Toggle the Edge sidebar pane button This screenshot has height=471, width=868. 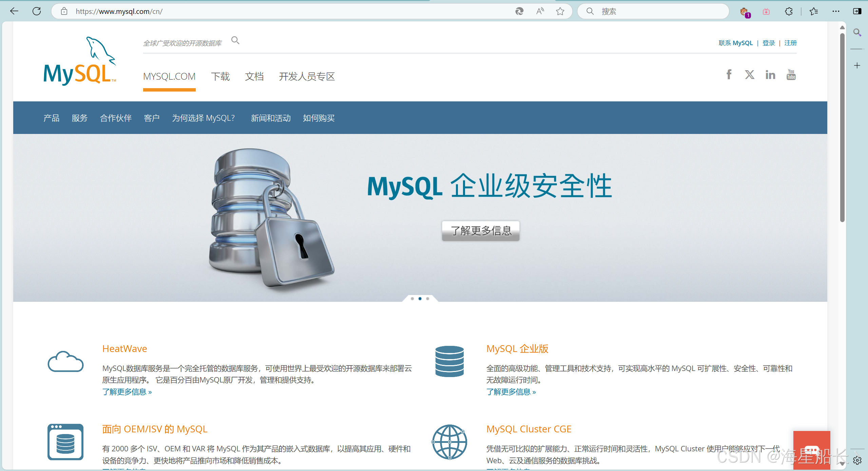click(857, 12)
